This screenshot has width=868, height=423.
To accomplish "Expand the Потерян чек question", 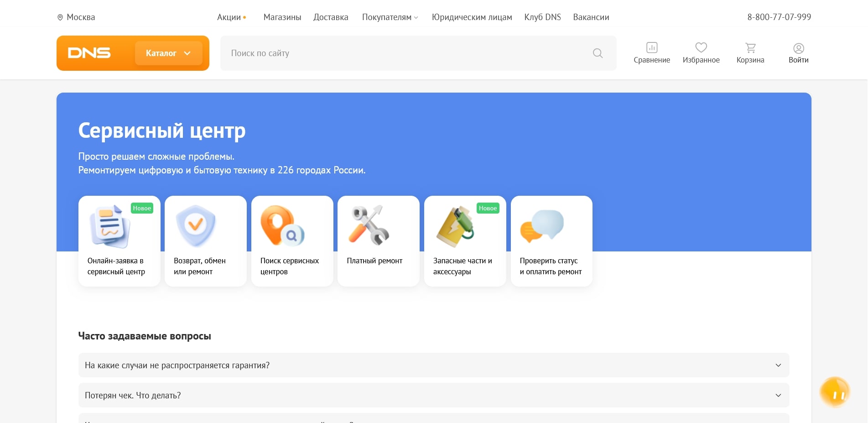I will (x=433, y=395).
